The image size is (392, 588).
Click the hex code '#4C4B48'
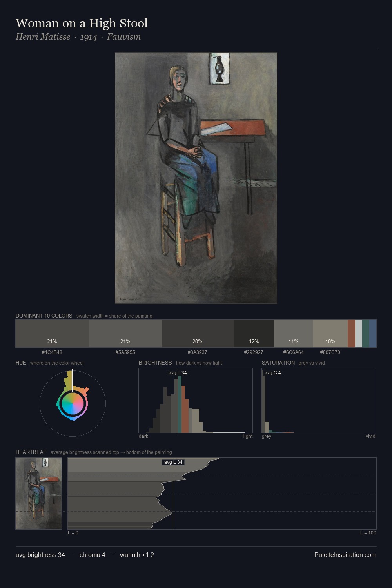(x=52, y=352)
